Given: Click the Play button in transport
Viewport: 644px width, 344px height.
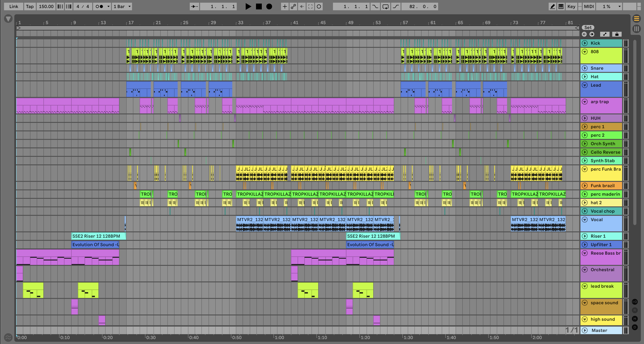Looking at the screenshot, I should [x=248, y=6].
